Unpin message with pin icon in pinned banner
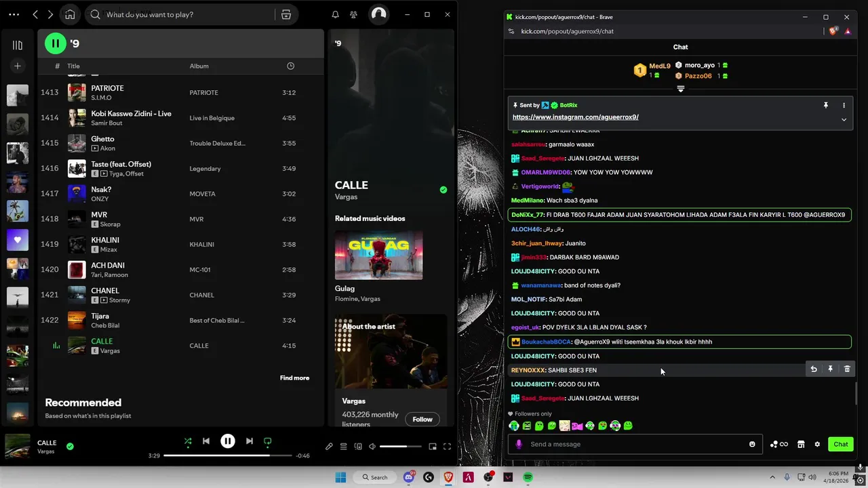Screen dimensions: 868x488 [825, 105]
